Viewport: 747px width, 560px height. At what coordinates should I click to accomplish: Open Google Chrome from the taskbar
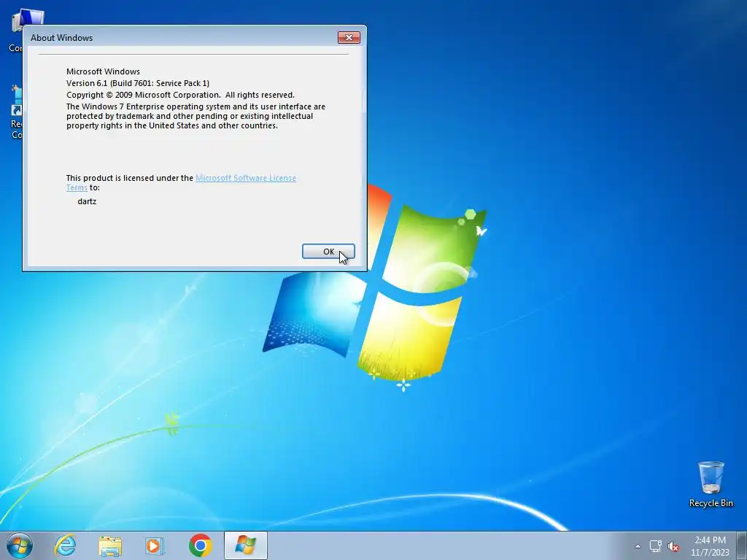coord(200,545)
